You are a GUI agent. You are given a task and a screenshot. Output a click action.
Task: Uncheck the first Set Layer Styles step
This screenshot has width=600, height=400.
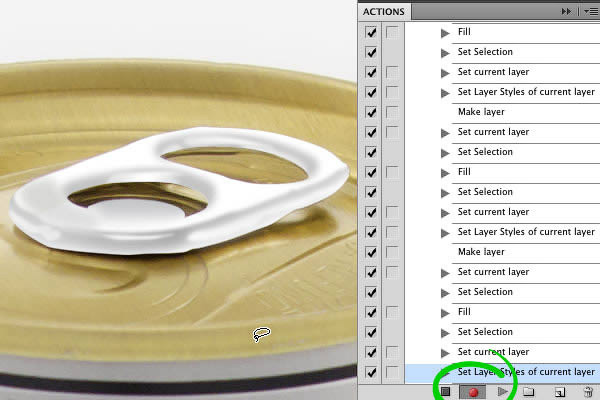[371, 92]
